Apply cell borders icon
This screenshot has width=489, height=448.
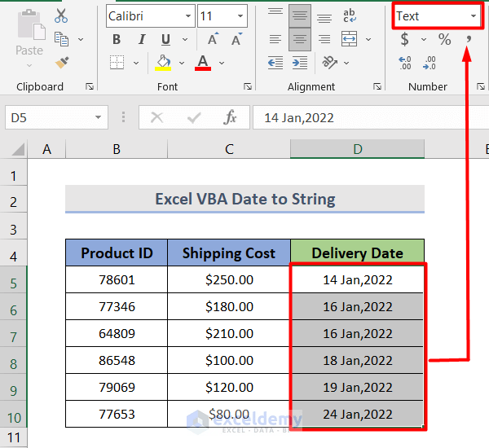(x=117, y=62)
